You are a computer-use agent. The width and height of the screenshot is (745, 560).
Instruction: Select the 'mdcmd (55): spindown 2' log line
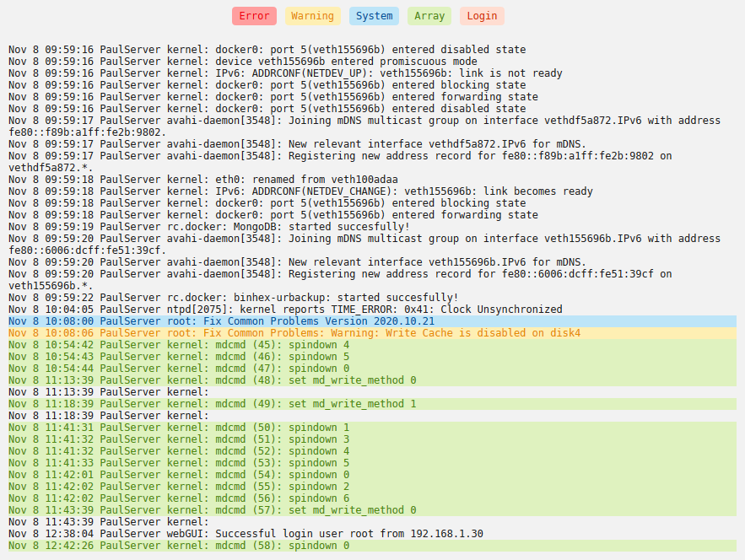(373, 487)
